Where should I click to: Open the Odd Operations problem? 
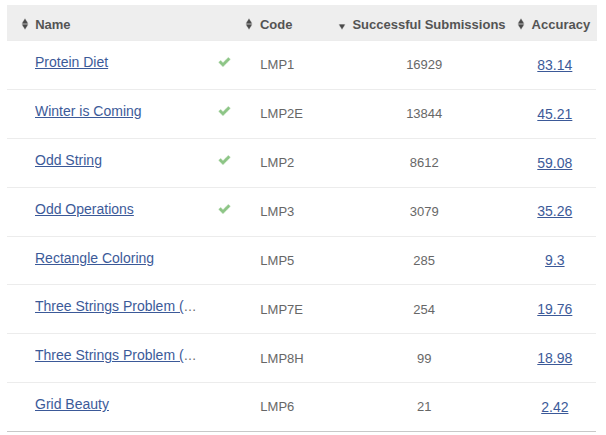pyautogui.click(x=84, y=209)
